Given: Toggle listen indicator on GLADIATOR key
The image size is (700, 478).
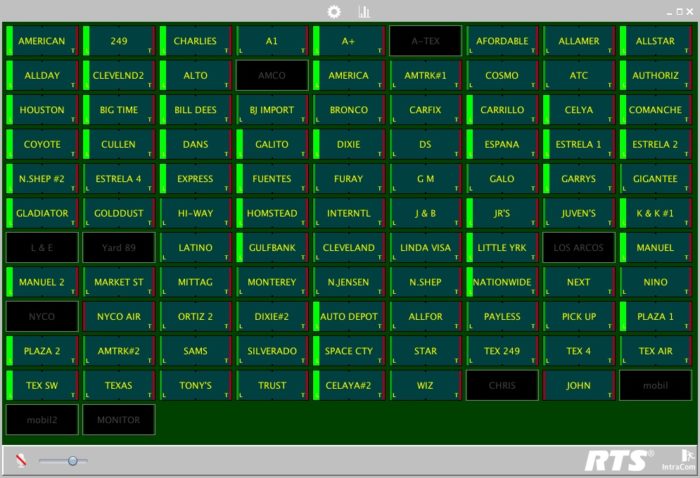Looking at the screenshot, I should [9, 213].
